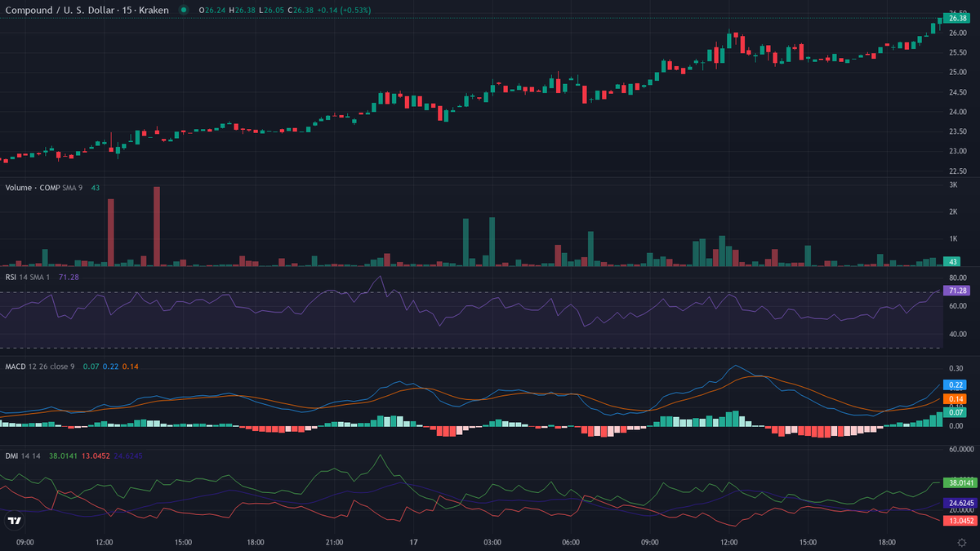Click the orange 0.14 MACD signal tag

click(x=955, y=399)
